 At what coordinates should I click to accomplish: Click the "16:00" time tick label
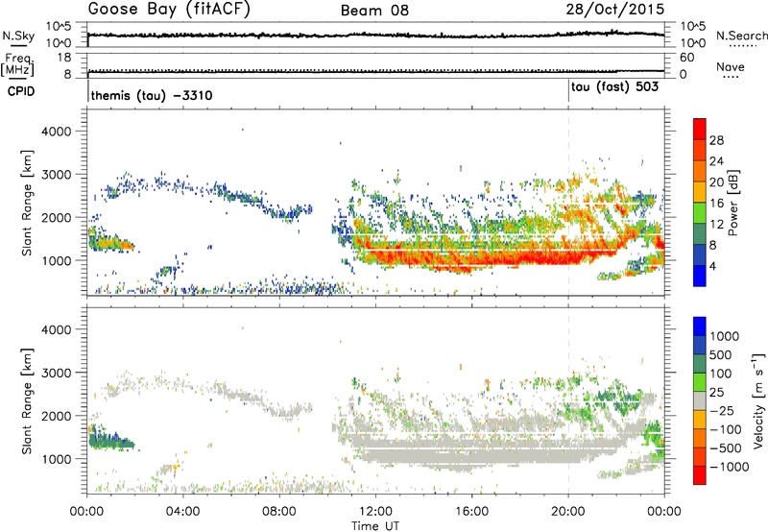(471, 512)
